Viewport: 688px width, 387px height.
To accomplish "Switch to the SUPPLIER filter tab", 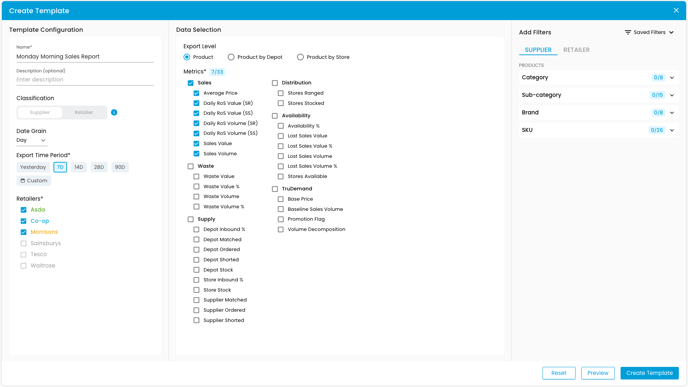I will [538, 50].
